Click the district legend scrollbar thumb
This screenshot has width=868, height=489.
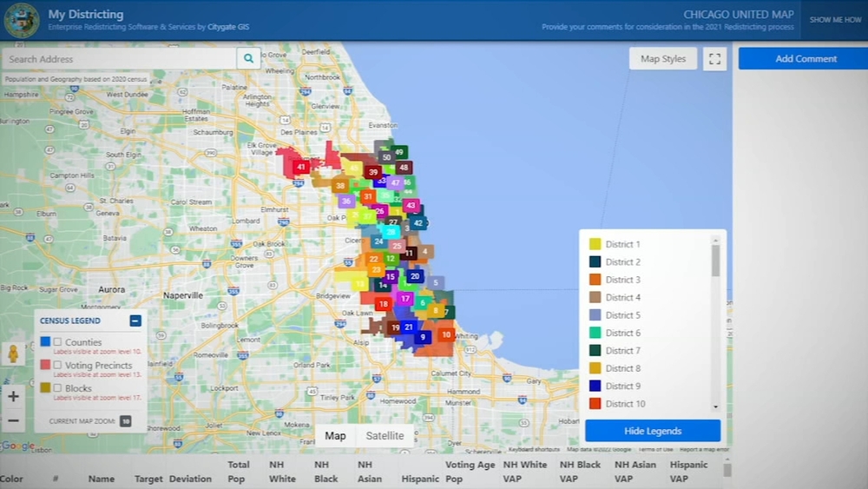(715, 261)
